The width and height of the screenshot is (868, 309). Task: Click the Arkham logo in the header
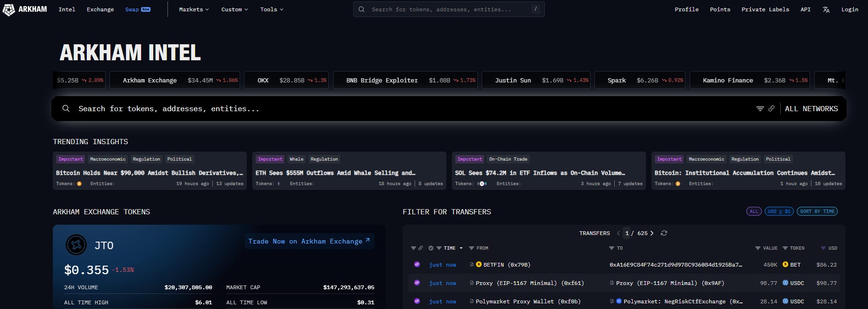pos(25,9)
